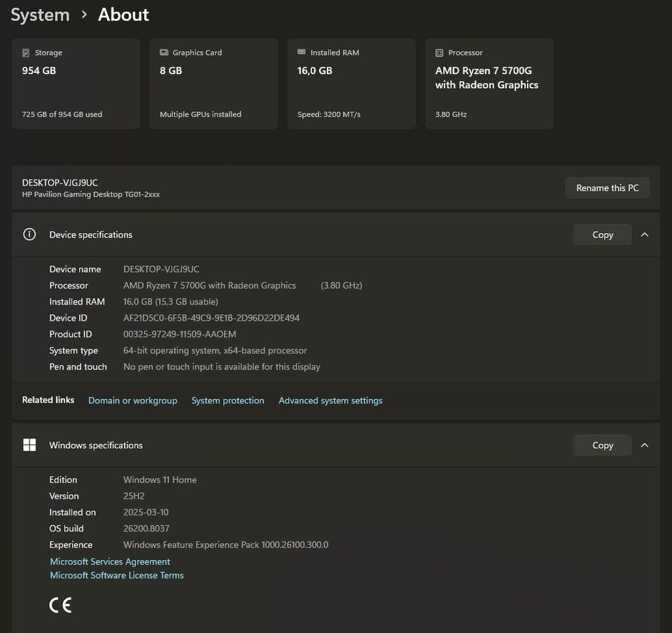Screen dimensions: 672x633
Task: Click the Installed RAM icon
Action: [x=302, y=53]
